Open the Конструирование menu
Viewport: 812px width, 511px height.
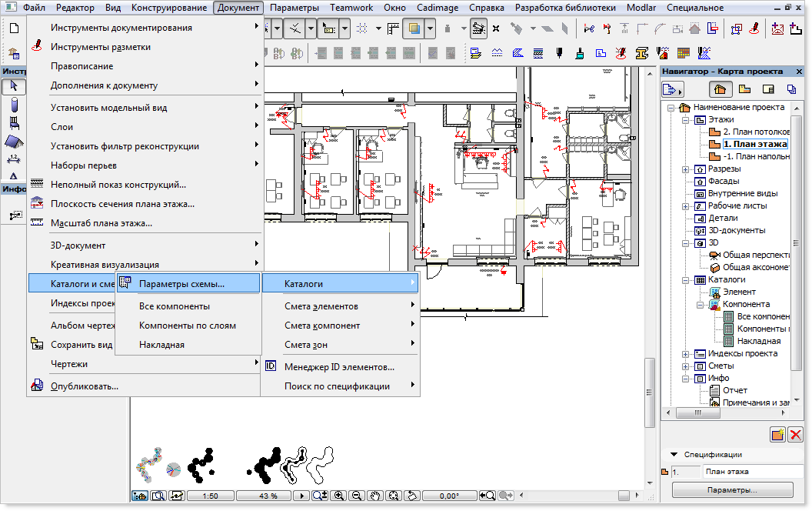click(169, 8)
